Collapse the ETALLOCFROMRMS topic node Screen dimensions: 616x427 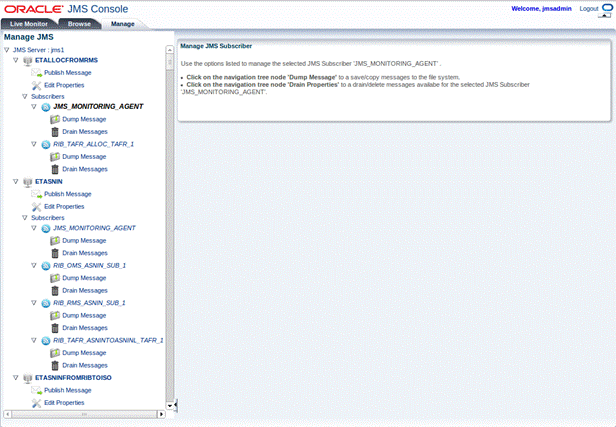[x=16, y=60]
